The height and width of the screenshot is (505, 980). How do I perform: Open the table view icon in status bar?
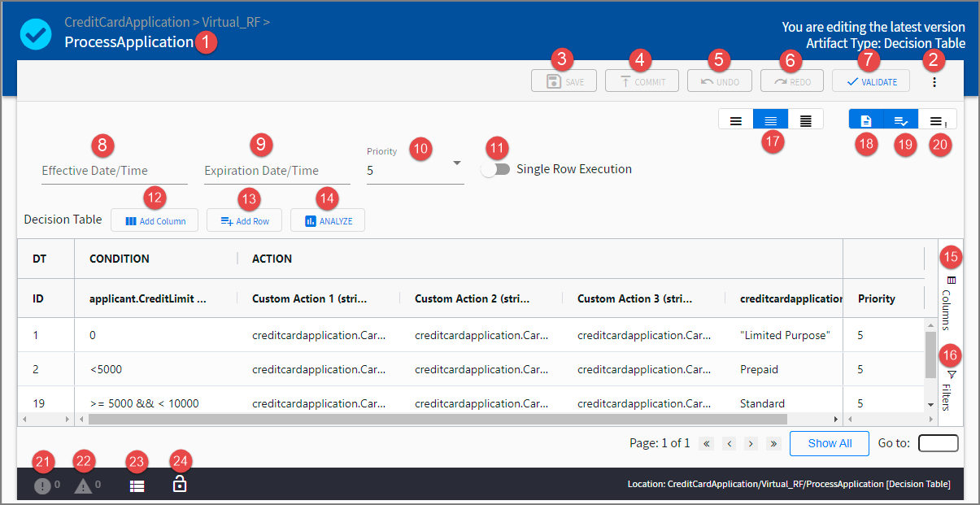[137, 486]
